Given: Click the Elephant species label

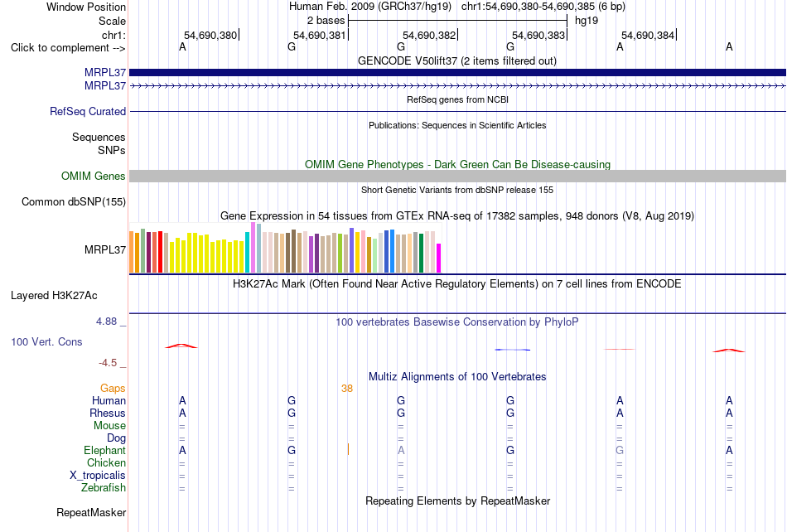Looking at the screenshot, I should pos(104,450).
